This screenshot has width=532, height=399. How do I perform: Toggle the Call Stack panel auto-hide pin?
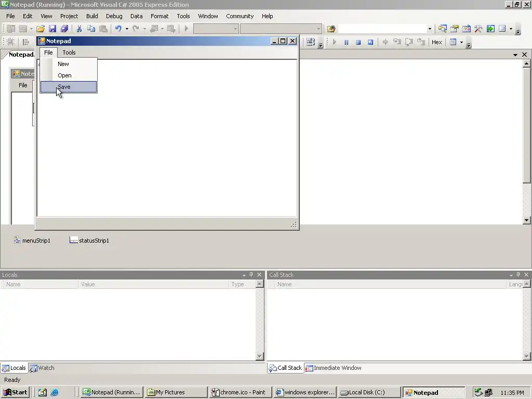pos(518,274)
